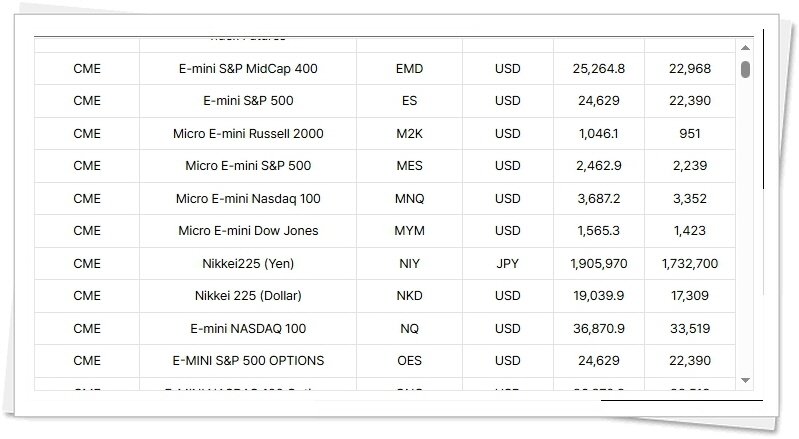Click the NKD symbol cell
The height and width of the screenshot is (439, 799).
pyautogui.click(x=409, y=296)
